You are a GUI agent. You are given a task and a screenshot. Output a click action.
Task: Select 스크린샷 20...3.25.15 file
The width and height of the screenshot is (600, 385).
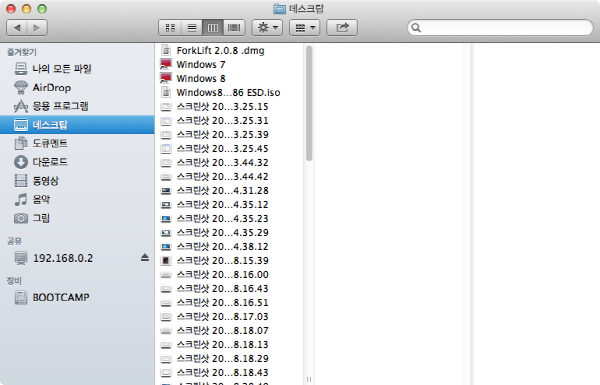point(230,106)
